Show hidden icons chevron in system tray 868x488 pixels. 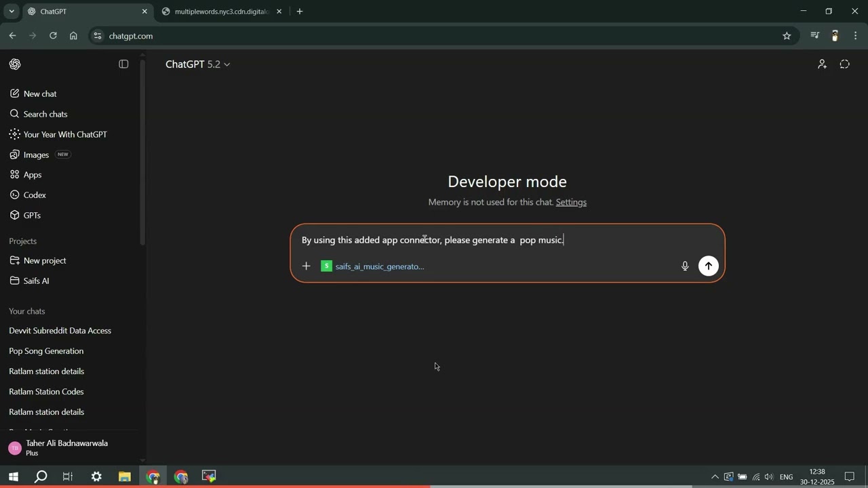(715, 477)
